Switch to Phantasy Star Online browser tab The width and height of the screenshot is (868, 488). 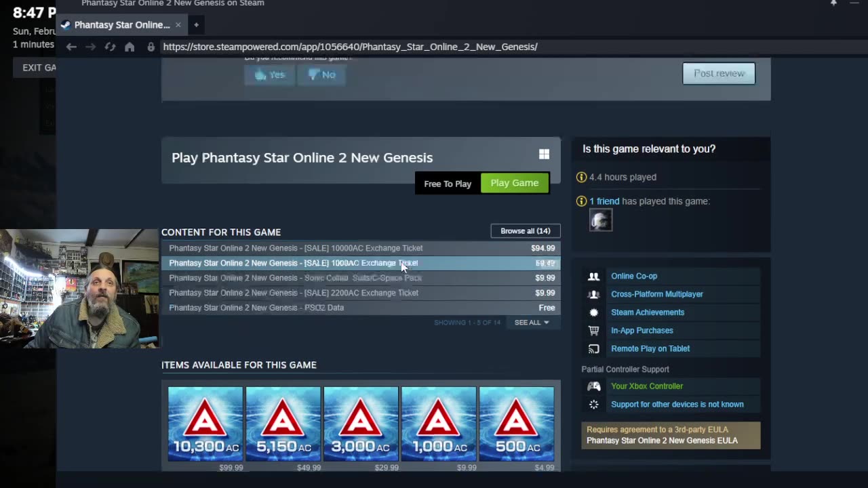click(x=122, y=24)
